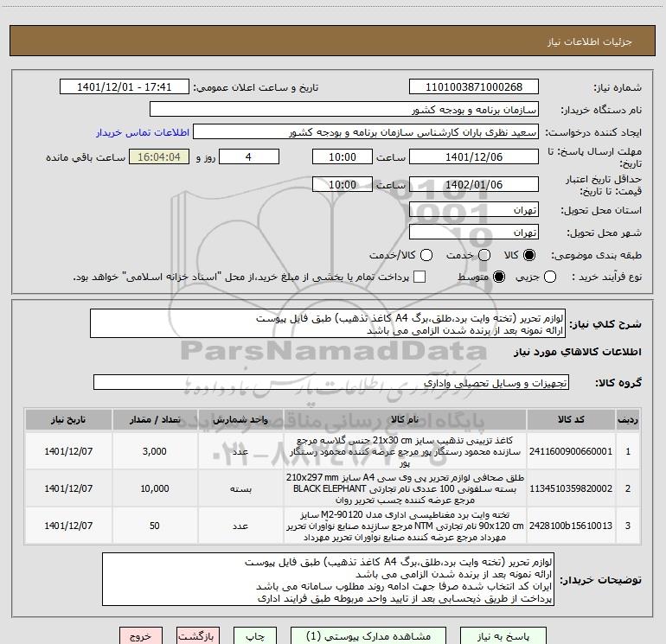Click the تعداد / مقدار column header

(x=155, y=419)
